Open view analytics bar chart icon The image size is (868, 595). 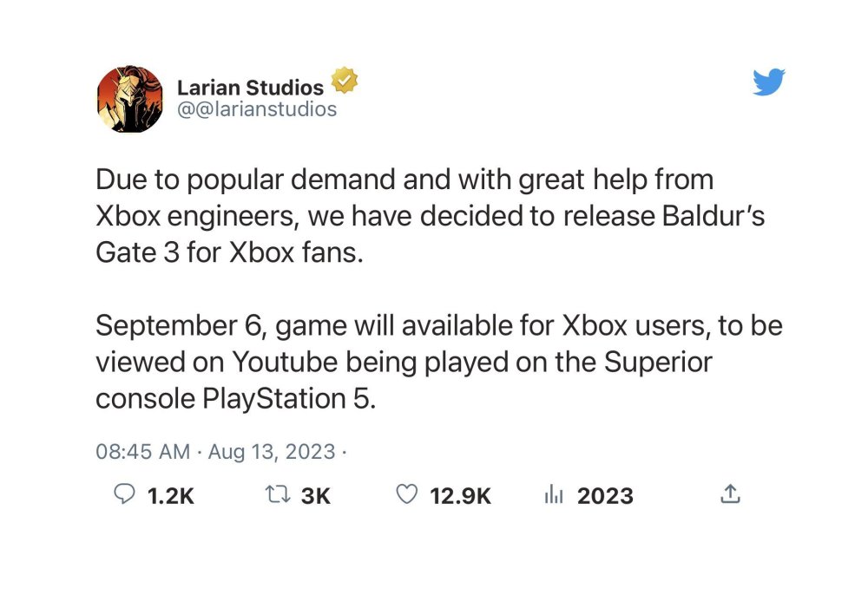point(553,494)
